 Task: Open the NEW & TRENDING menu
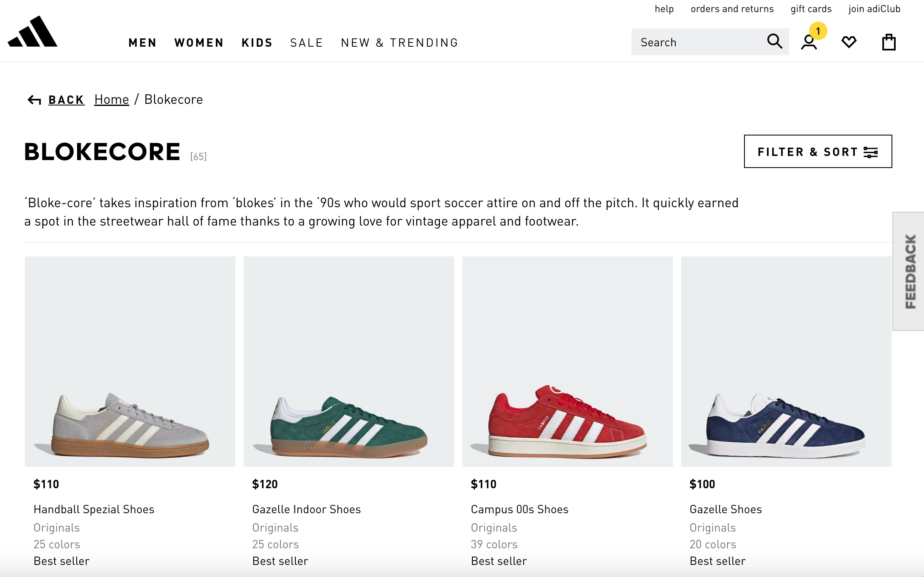400,43
